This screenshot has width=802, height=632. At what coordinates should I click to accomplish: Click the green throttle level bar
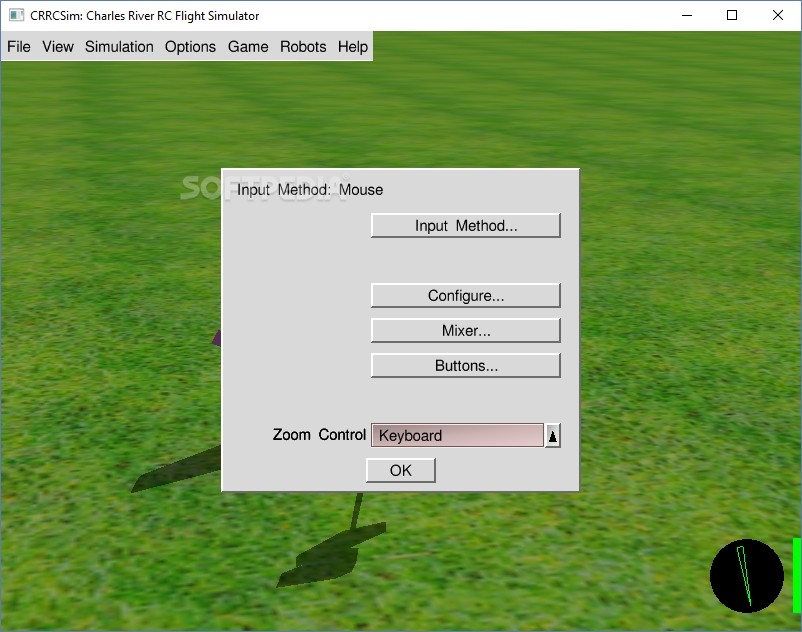coord(797,575)
